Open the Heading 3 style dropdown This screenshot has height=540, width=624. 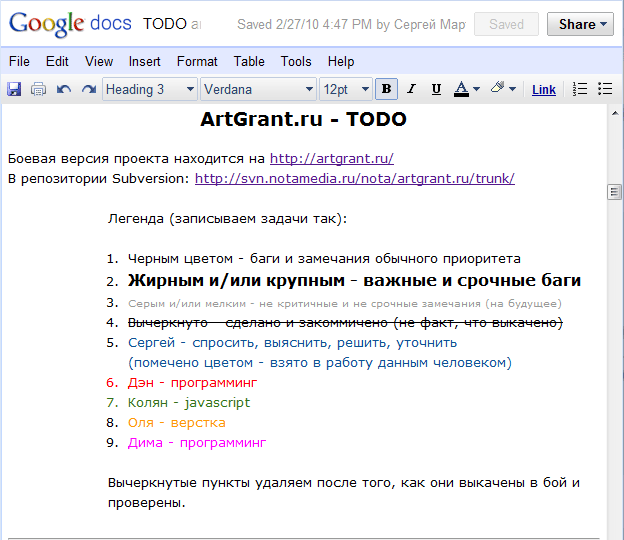[150, 89]
